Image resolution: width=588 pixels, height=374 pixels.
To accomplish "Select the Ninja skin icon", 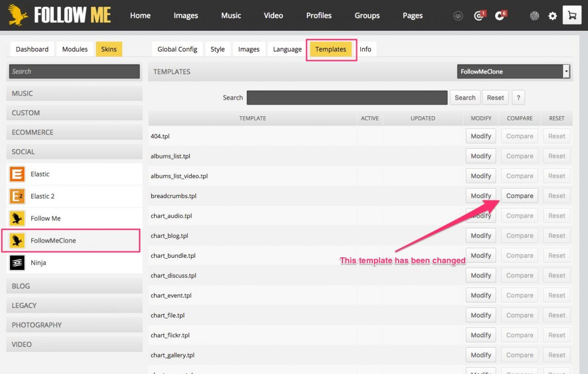I will (x=17, y=263).
